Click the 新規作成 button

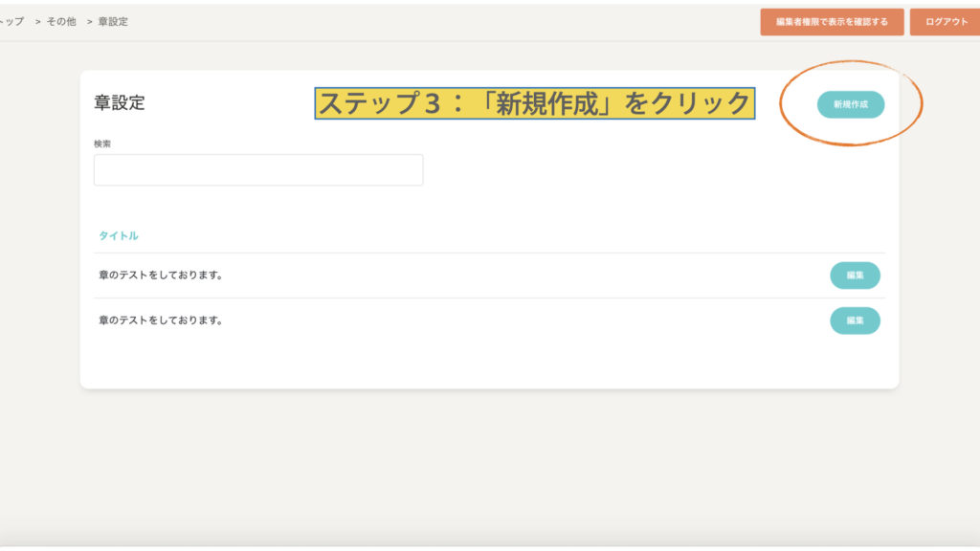tap(850, 104)
